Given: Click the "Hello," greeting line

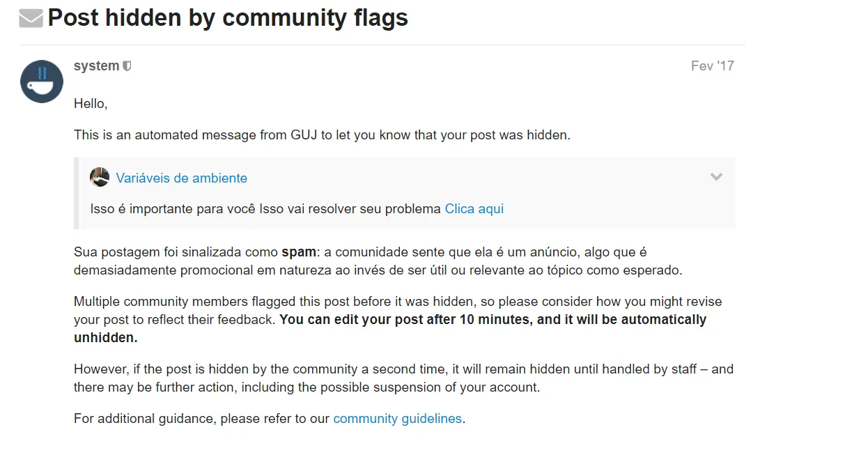Looking at the screenshot, I should point(91,104).
